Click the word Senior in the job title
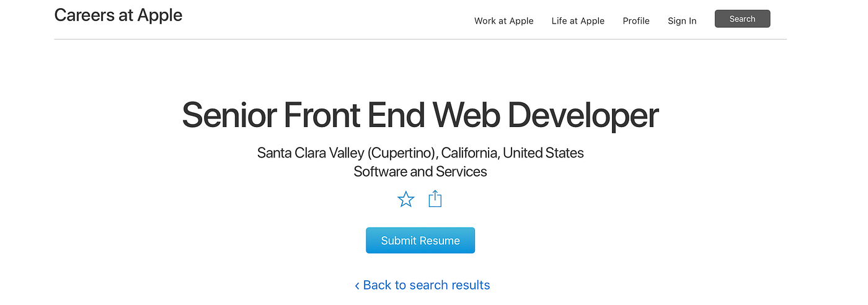 (x=229, y=115)
